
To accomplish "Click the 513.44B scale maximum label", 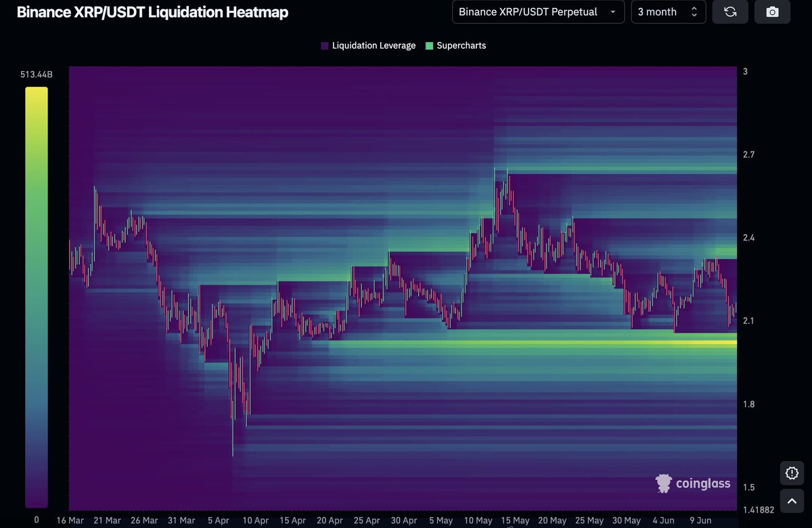I will pos(36,74).
